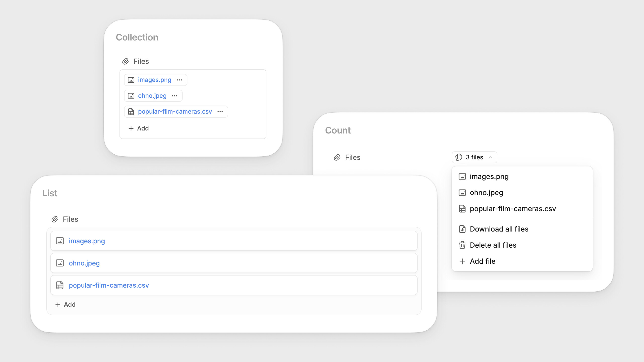Screen dimensions: 644x362
Task: Open popular-film-cameras.csv link in the List card
Action: click(x=109, y=285)
